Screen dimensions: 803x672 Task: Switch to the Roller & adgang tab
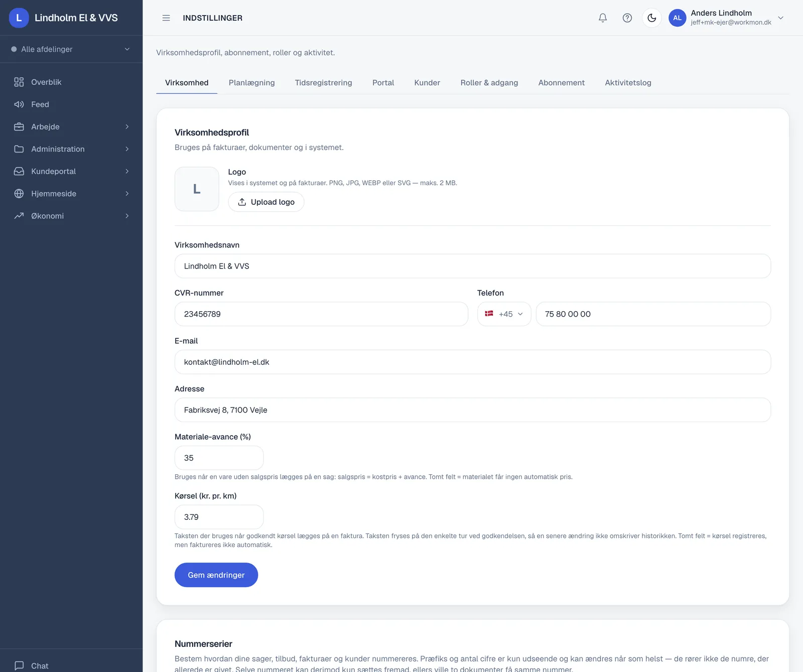coord(489,83)
